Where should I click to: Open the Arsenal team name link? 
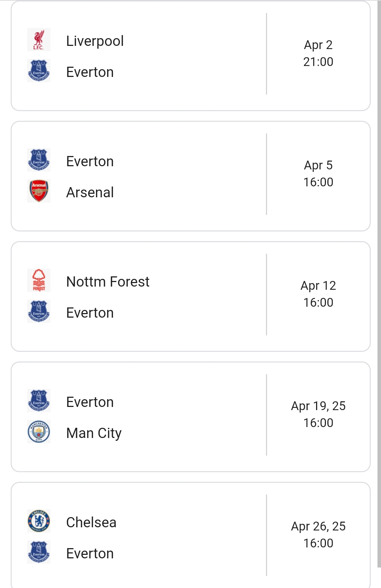(90, 192)
